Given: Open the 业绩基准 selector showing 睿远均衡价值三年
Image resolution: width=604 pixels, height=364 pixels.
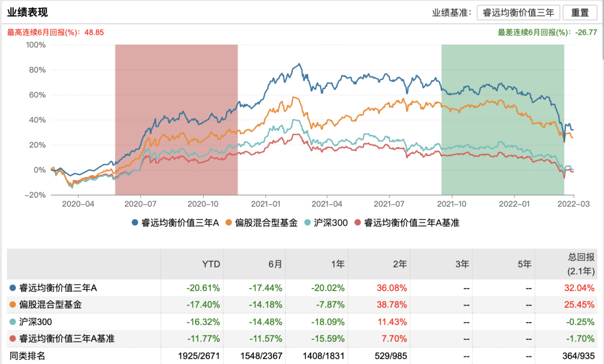Looking at the screenshot, I should (x=518, y=13).
